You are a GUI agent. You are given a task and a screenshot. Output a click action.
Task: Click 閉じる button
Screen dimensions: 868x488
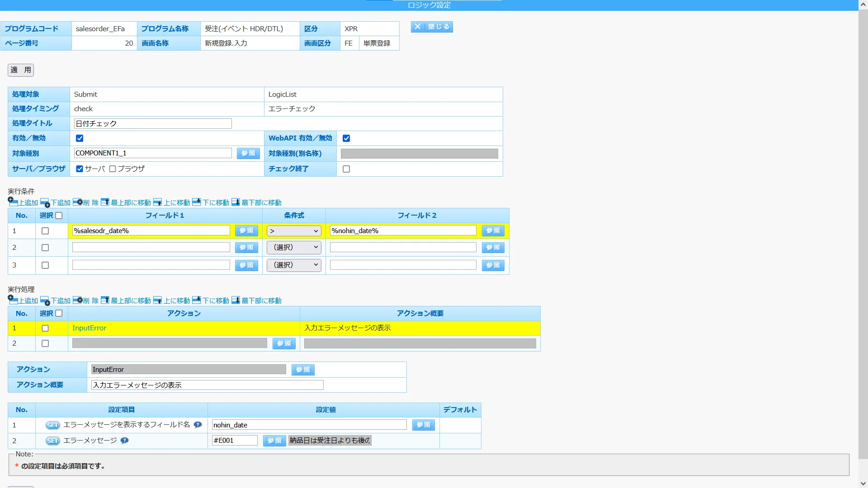(432, 27)
